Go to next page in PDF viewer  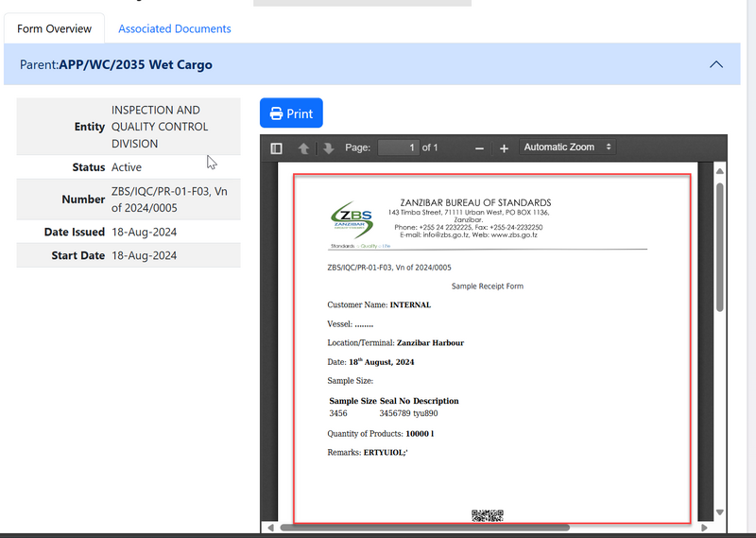pyautogui.click(x=328, y=148)
